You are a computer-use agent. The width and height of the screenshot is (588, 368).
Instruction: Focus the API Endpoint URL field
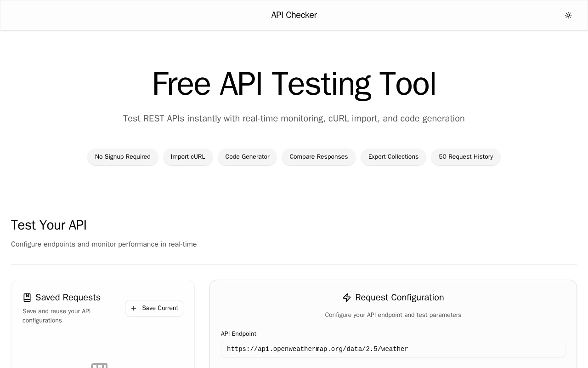(393, 349)
